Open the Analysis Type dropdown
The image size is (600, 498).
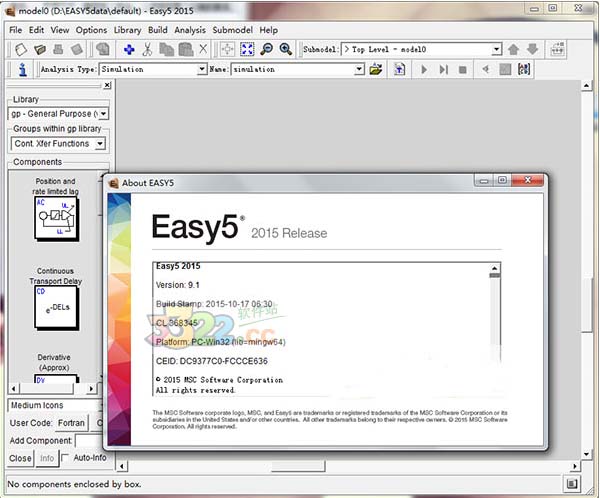tap(202, 69)
